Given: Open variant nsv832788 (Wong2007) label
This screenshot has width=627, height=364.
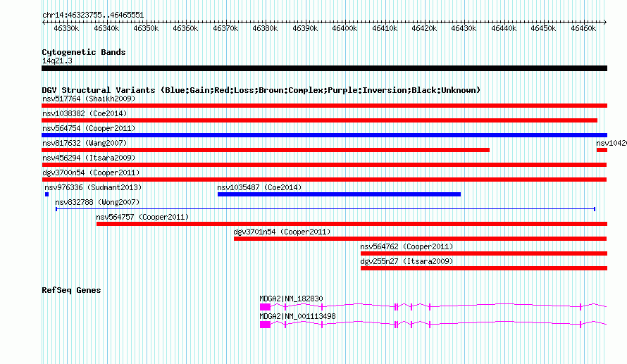Looking at the screenshot, I should [97, 202].
